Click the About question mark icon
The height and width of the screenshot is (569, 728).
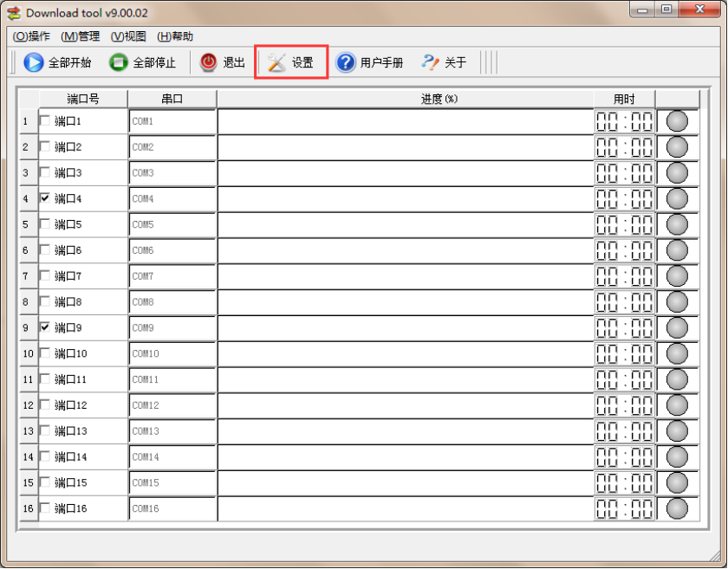coord(431,62)
